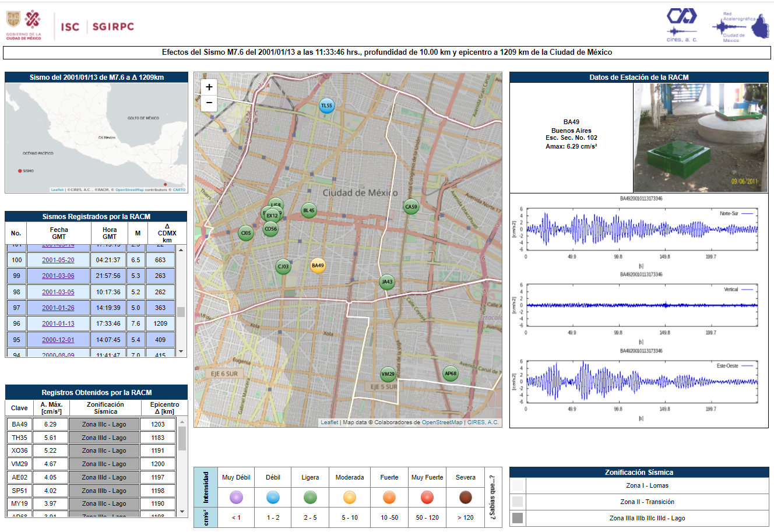Click the CI05 station marker
This screenshot has width=774, height=532.
pyautogui.click(x=246, y=233)
